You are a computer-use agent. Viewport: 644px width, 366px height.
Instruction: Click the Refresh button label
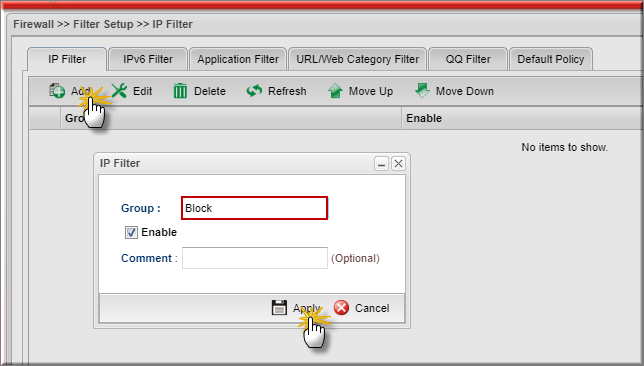click(287, 91)
